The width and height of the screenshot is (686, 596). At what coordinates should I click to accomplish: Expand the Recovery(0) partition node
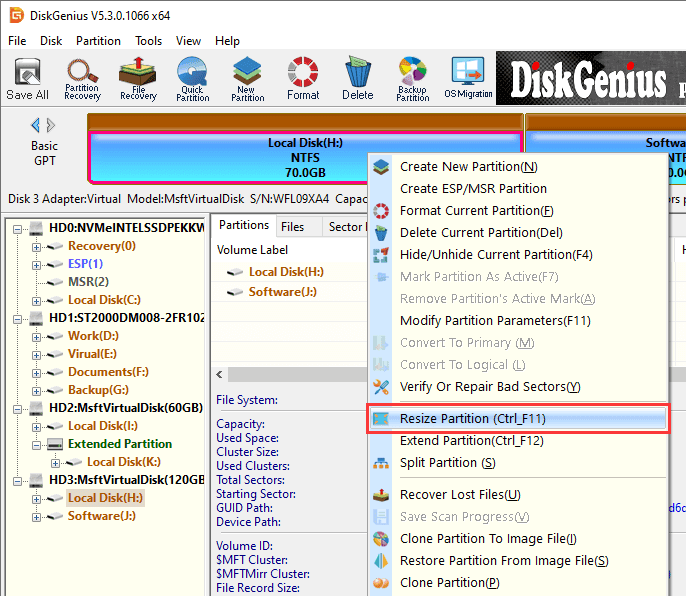tap(37, 246)
